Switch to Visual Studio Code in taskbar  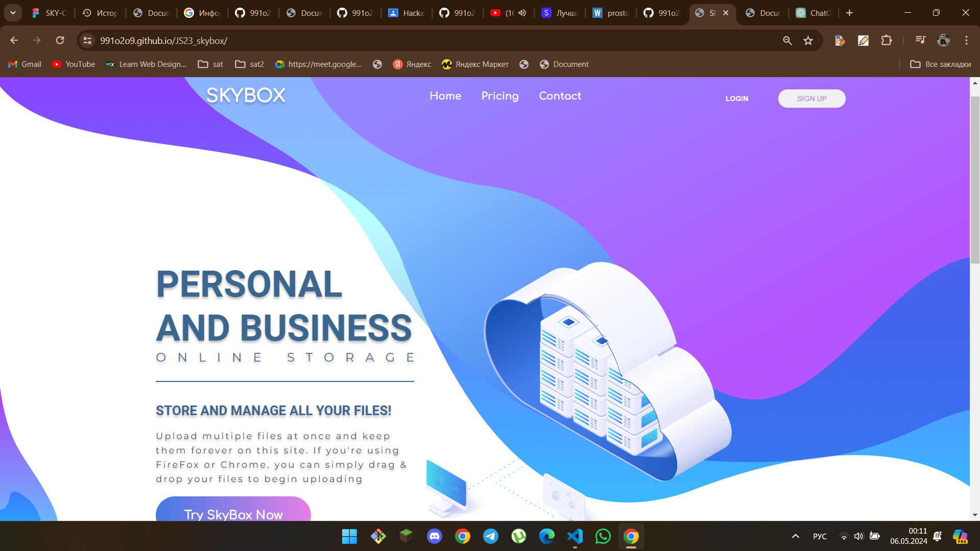click(575, 536)
